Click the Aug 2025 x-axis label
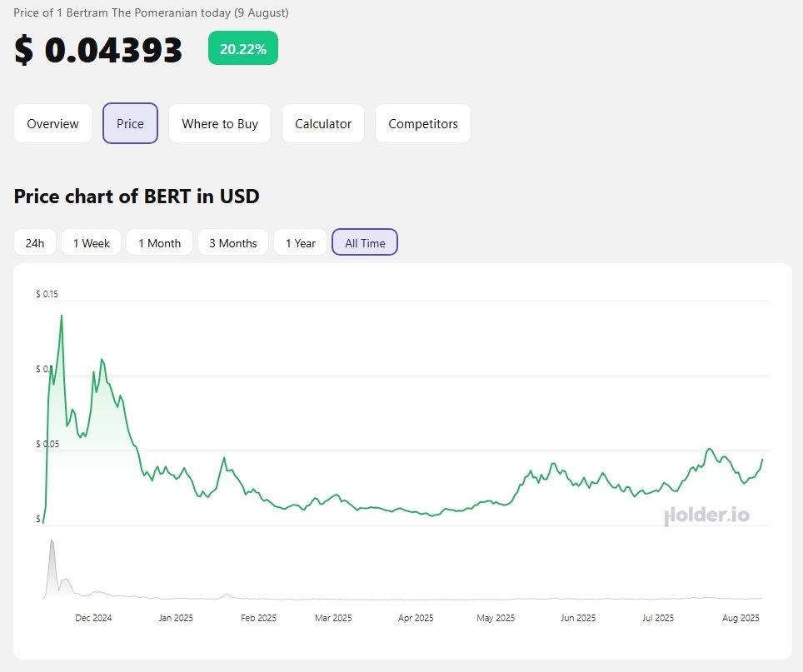 point(741,618)
